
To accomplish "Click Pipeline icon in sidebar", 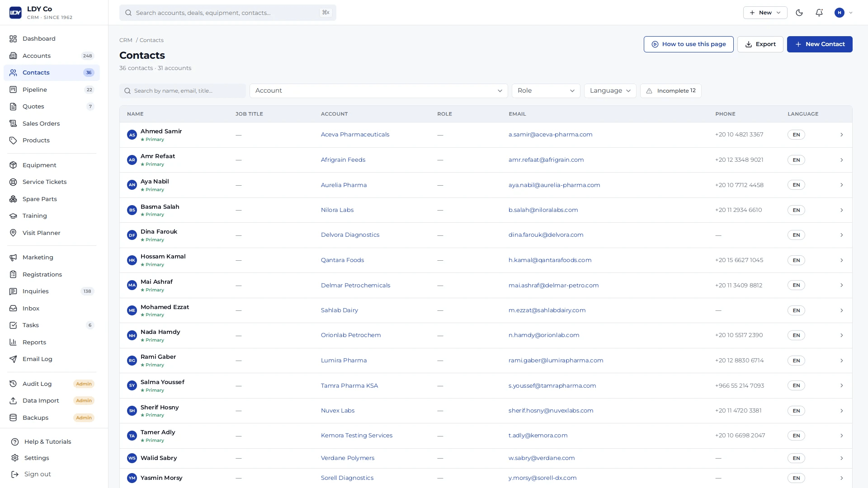I will pyautogui.click(x=13, y=90).
